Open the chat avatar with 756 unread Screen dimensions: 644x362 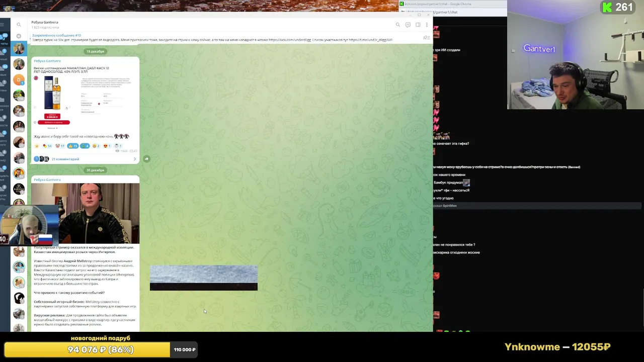(x=19, y=95)
